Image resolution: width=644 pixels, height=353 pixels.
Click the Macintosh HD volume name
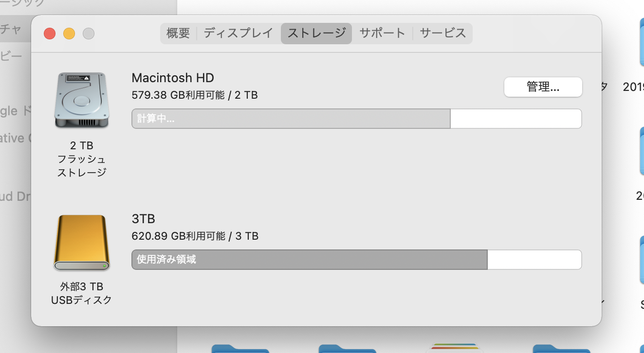click(x=173, y=78)
